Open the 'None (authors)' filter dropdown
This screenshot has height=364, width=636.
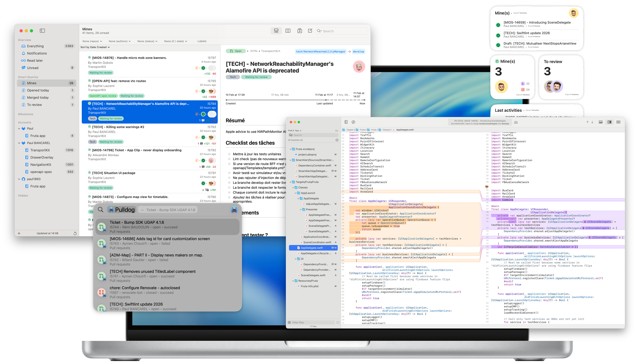point(119,41)
